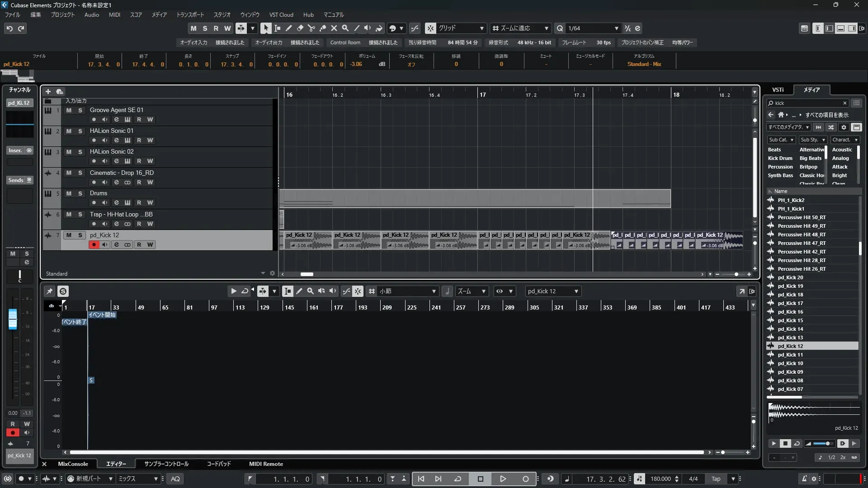The height and width of the screenshot is (488, 868).
Task: Click the Tap tempo button
Action: 716,479
